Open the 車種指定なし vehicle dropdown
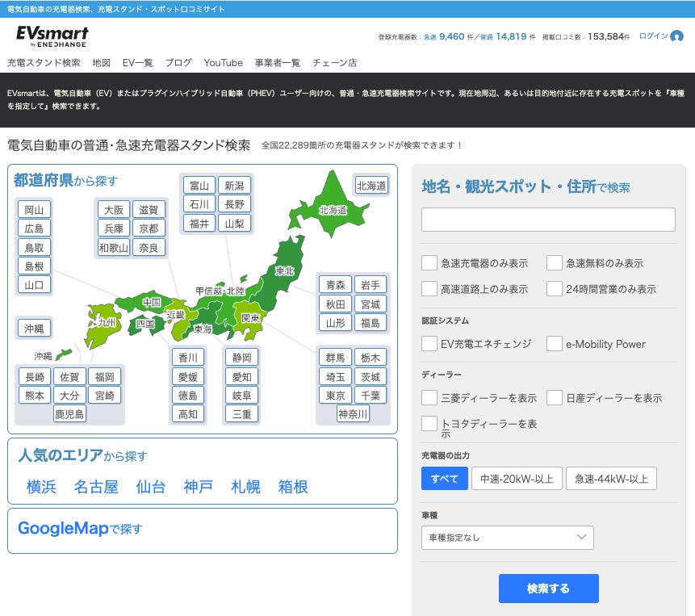Image resolution: width=695 pixels, height=616 pixels. pos(507,538)
